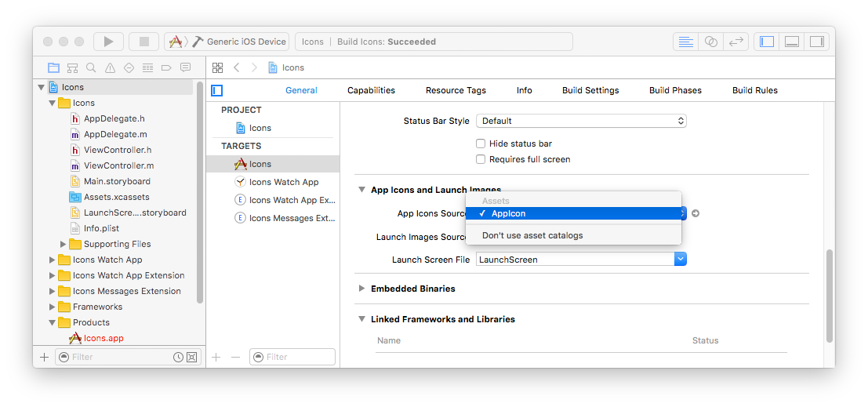This screenshot has height=407, width=868.
Task: Click the Stop button in toolbar
Action: click(143, 42)
